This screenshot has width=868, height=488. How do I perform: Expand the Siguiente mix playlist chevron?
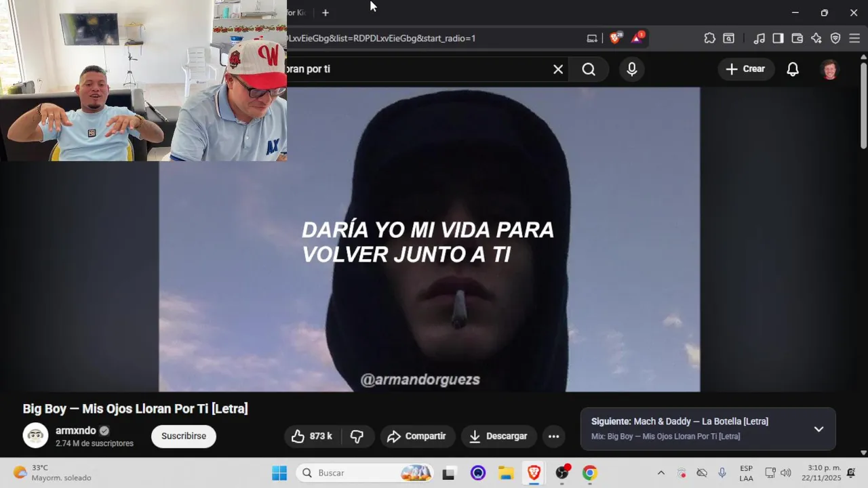coord(818,429)
